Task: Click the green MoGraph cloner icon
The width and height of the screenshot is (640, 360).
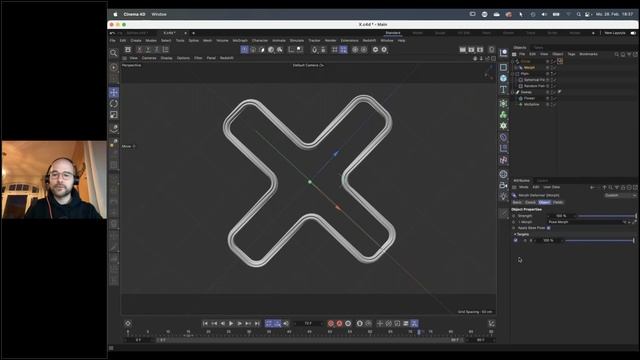Action: click(503, 115)
